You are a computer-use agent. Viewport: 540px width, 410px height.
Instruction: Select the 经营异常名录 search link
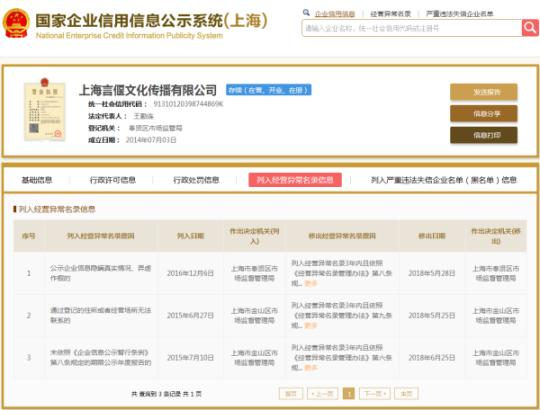pos(391,14)
